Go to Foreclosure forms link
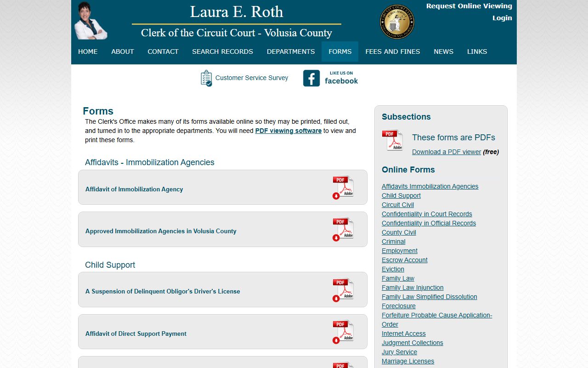Image resolution: width=588 pixels, height=368 pixels. 399,306
